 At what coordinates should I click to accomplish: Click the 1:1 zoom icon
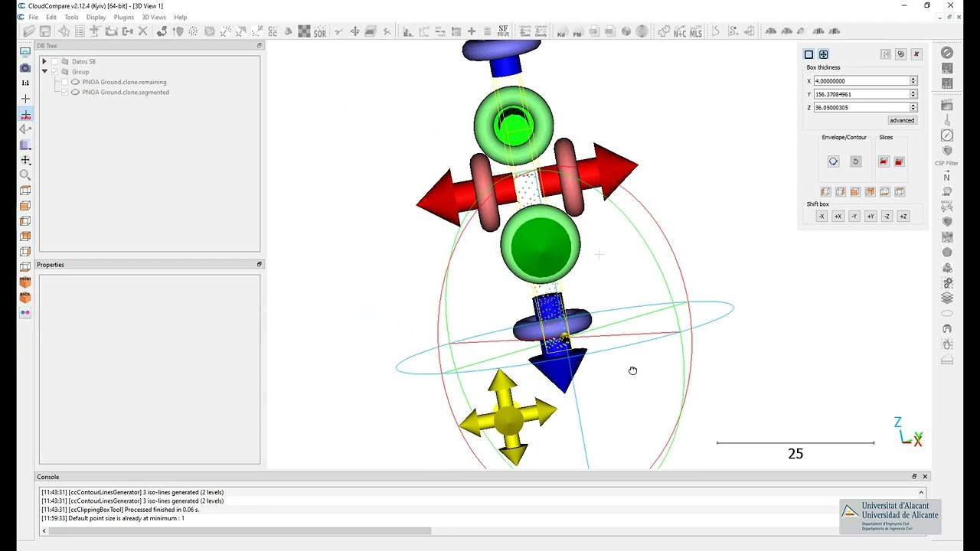coord(25,83)
